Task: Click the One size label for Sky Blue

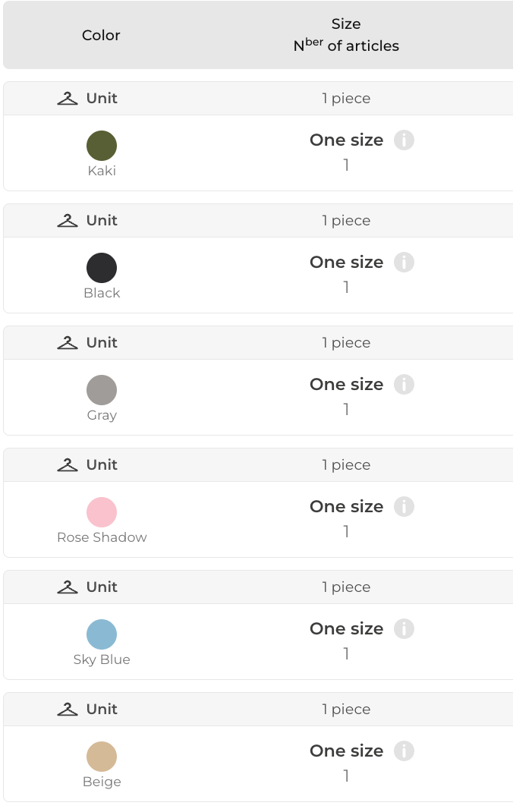Action: 346,629
